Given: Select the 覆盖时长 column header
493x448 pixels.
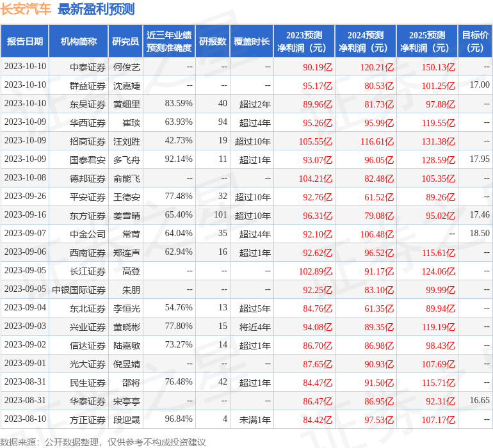Looking at the screenshot, I should coord(252,41).
